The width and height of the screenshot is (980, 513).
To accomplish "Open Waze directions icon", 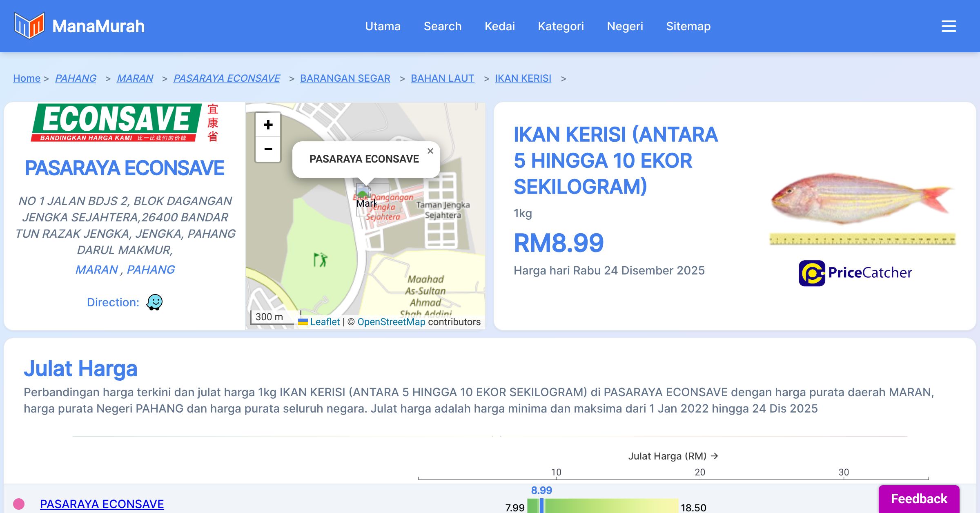I will coord(154,302).
